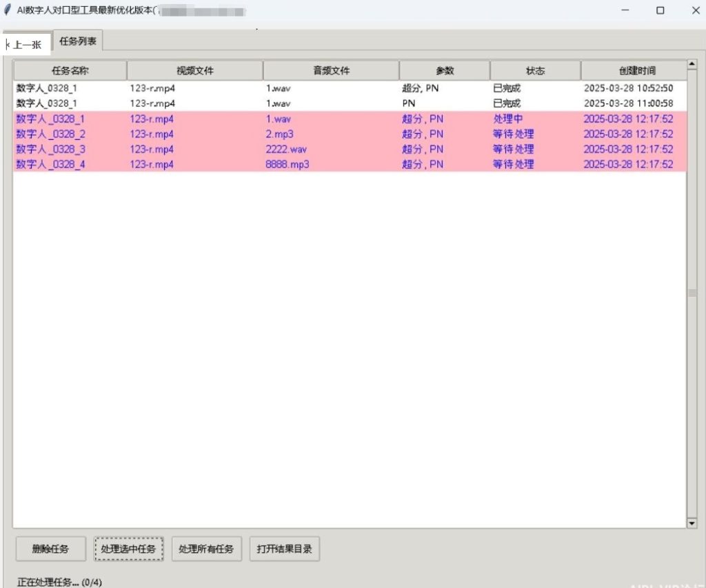706x588 pixels.
Task: Sort by the 任务名称 column header
Action: point(70,70)
